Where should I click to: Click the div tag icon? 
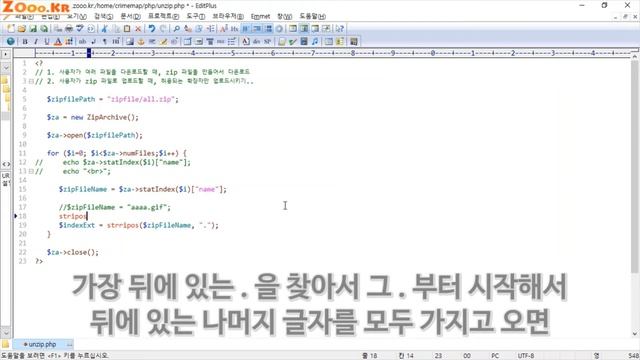pos(256,41)
